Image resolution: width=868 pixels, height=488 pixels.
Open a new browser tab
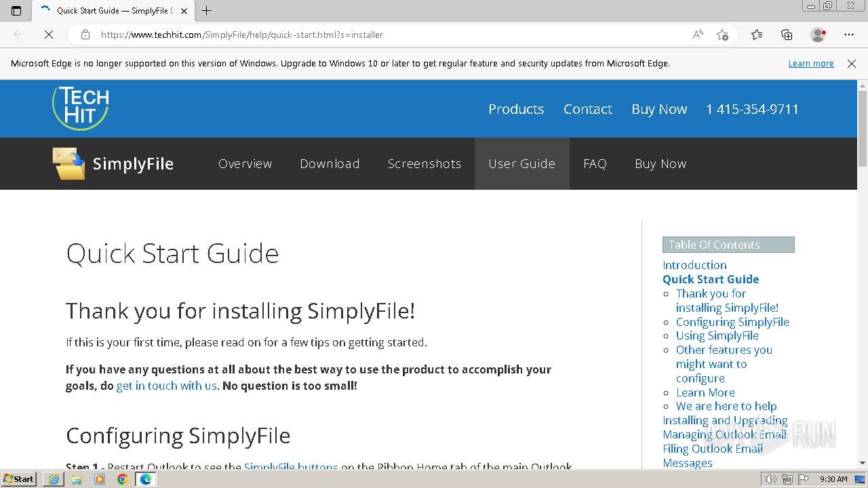[x=207, y=11]
